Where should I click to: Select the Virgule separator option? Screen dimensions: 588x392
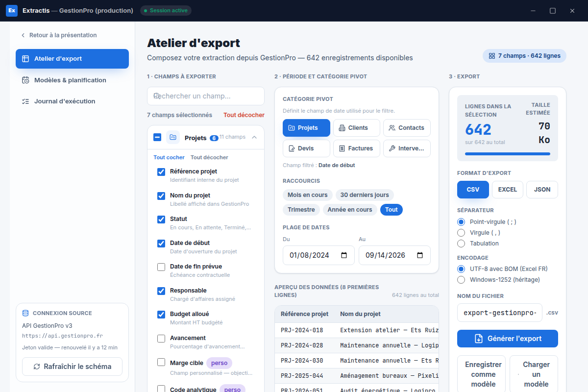461,233
